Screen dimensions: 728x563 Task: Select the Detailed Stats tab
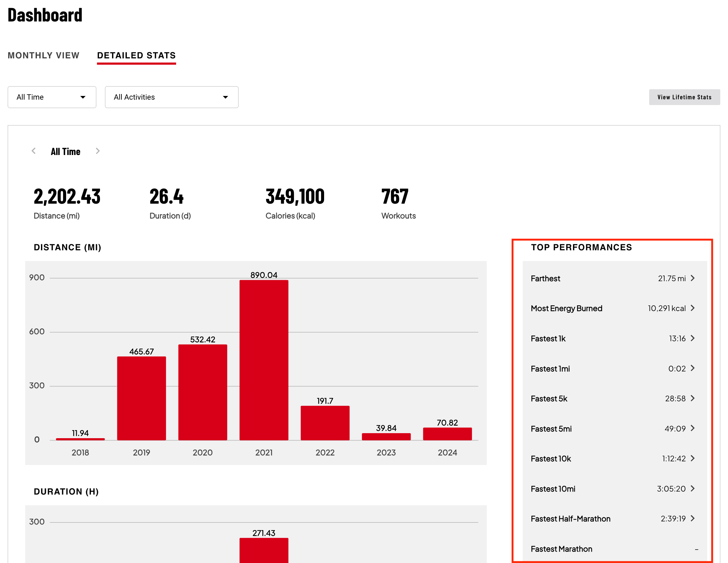click(x=136, y=55)
